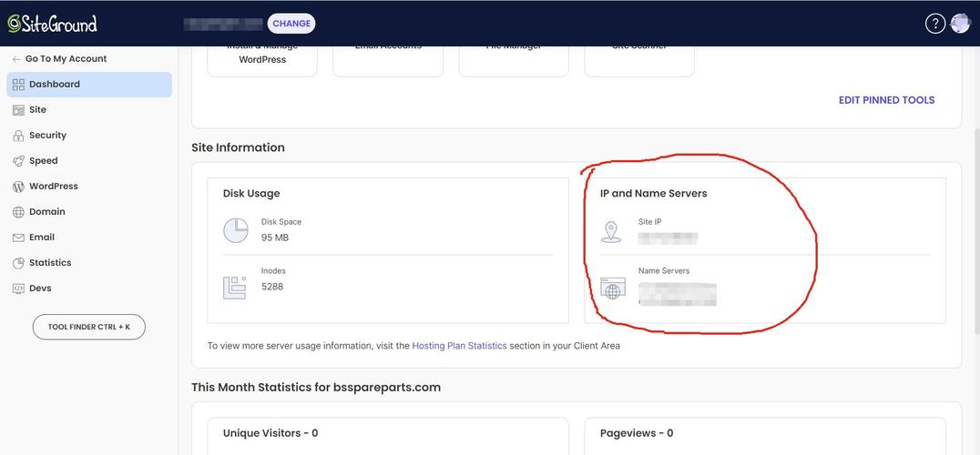Click the WordPress logo icon in sidebar
Image resolution: width=980 pixels, height=455 pixels.
[x=18, y=187]
